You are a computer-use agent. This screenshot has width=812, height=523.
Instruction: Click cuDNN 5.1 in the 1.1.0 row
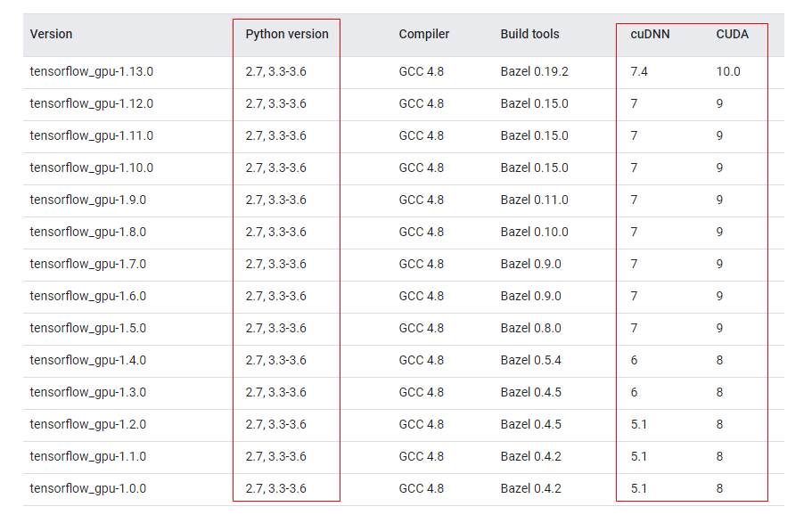pyautogui.click(x=638, y=457)
